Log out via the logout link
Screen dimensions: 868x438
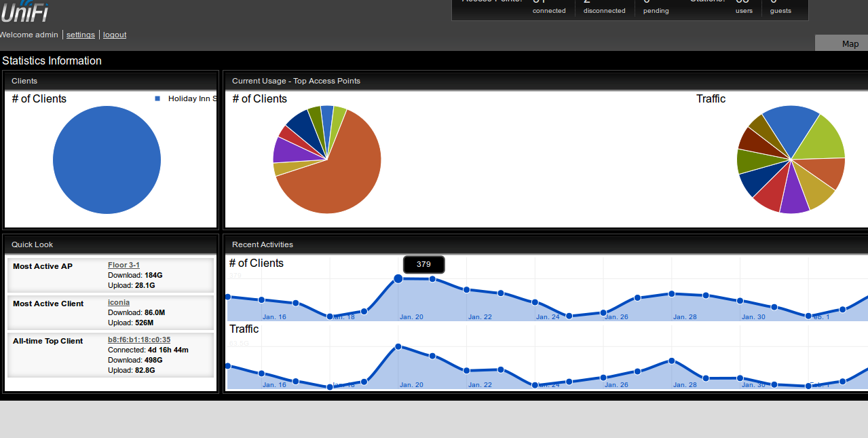pyautogui.click(x=115, y=35)
